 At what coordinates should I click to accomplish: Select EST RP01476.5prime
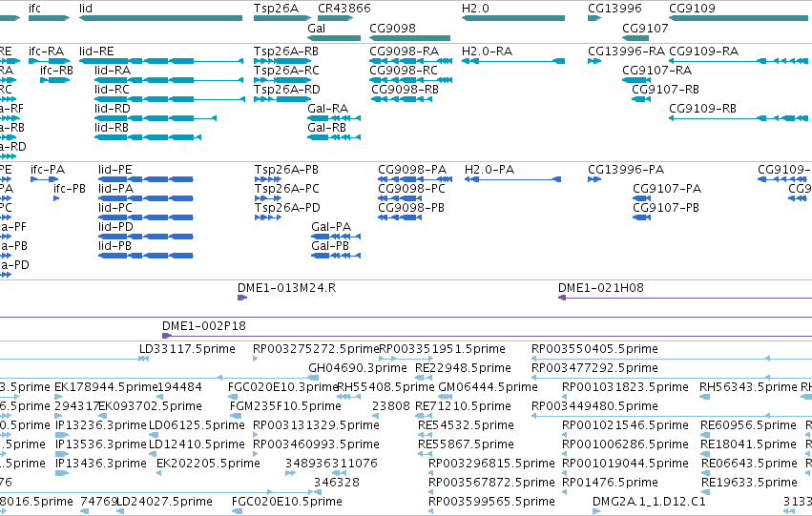pyautogui.click(x=610, y=484)
